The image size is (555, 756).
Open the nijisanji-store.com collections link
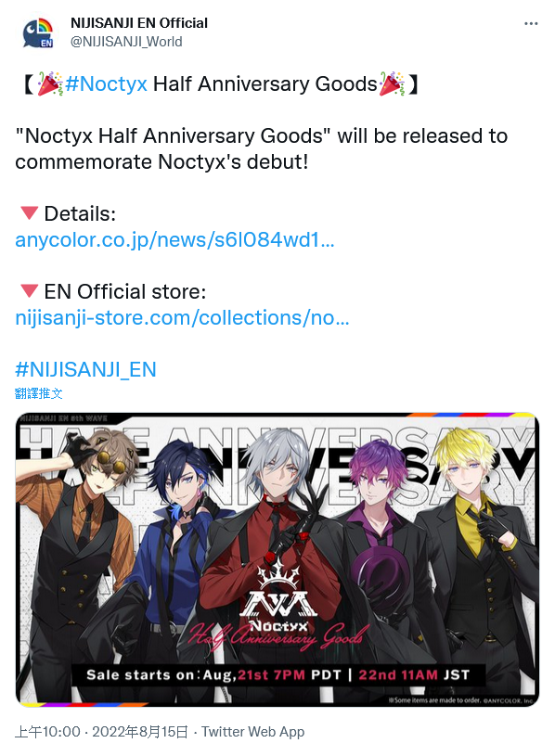pyautogui.click(x=182, y=318)
